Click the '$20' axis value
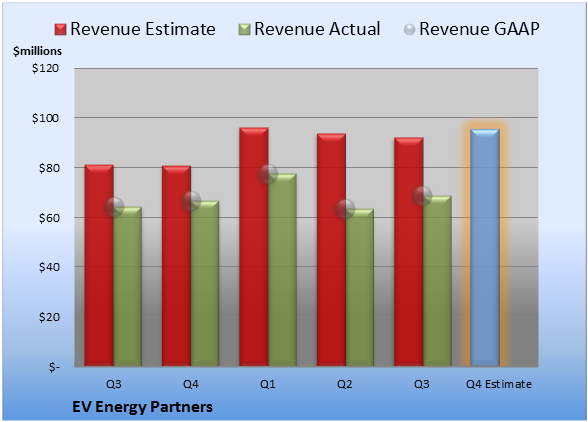This screenshot has width=588, height=422. [49, 317]
